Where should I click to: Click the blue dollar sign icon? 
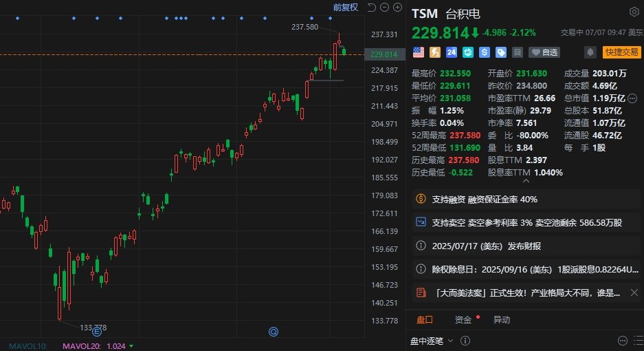[x=485, y=52]
